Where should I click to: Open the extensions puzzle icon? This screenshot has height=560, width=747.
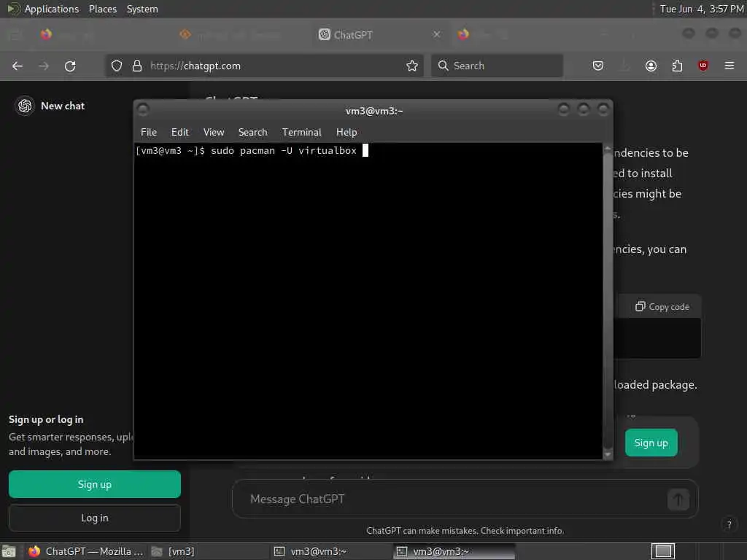click(677, 66)
